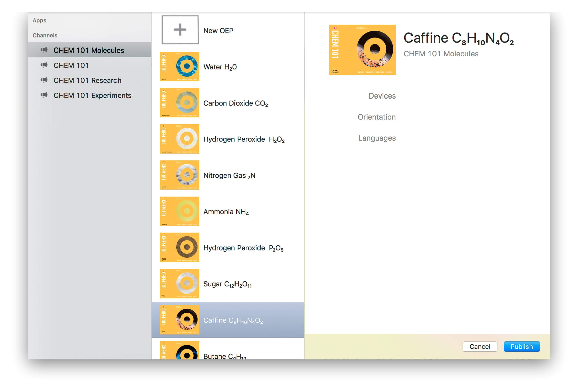Screen dimensions: 588x391
Task: Click megaphone icon beside CHEM 101 Molecules
Action: click(44, 50)
